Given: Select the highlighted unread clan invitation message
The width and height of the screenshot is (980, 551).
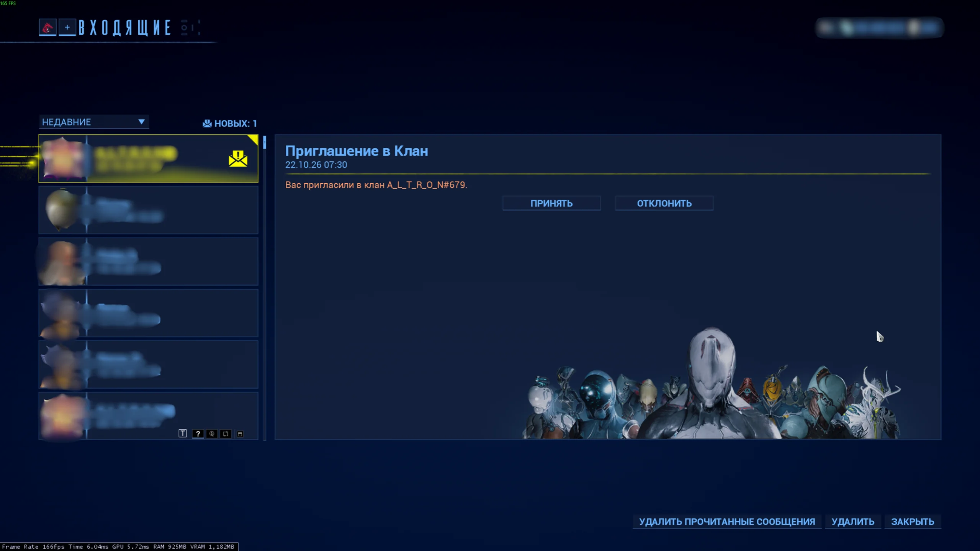Looking at the screenshot, I should (149, 159).
